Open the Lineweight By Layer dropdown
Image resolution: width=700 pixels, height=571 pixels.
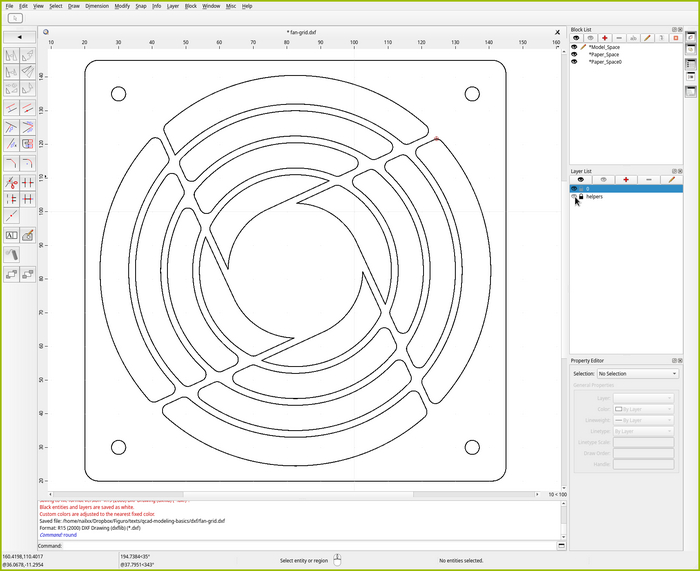click(644, 420)
